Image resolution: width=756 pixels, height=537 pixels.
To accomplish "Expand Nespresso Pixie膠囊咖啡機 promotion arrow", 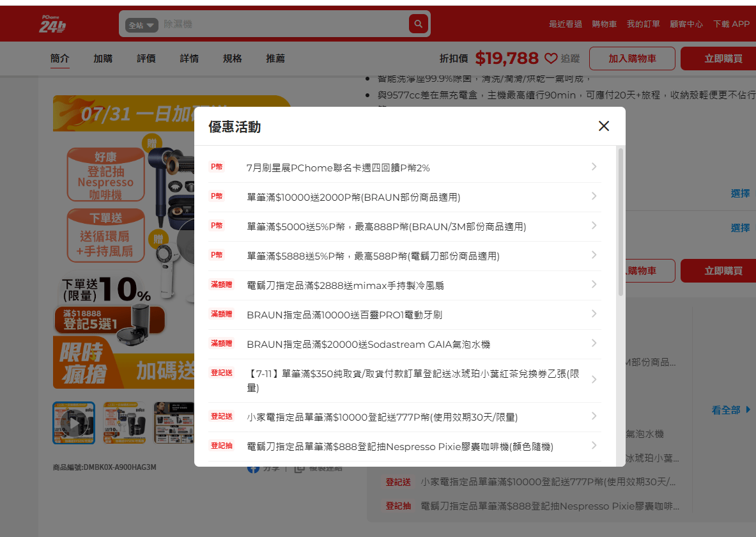I will click(x=594, y=446).
